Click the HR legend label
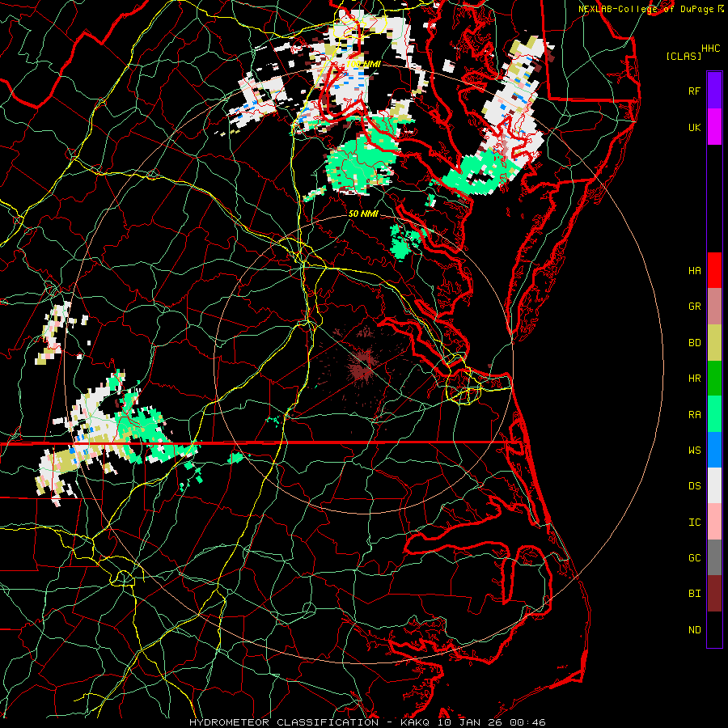 click(x=694, y=379)
